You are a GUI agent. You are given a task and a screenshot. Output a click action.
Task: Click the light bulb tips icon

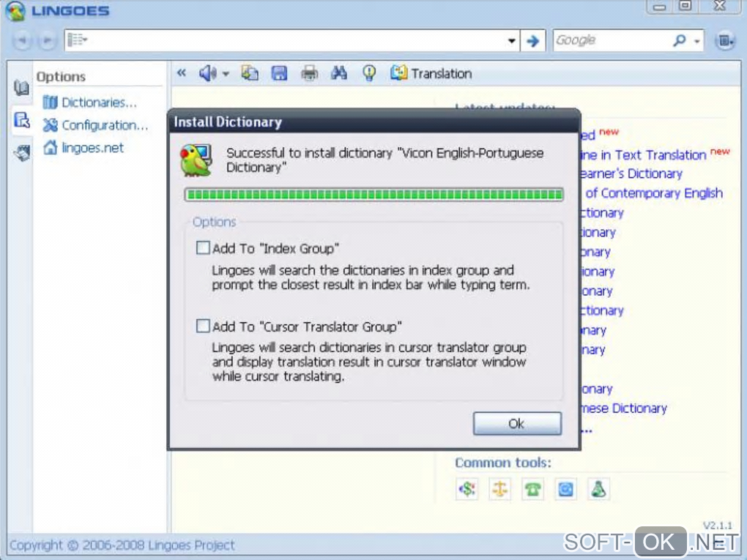coord(368,73)
